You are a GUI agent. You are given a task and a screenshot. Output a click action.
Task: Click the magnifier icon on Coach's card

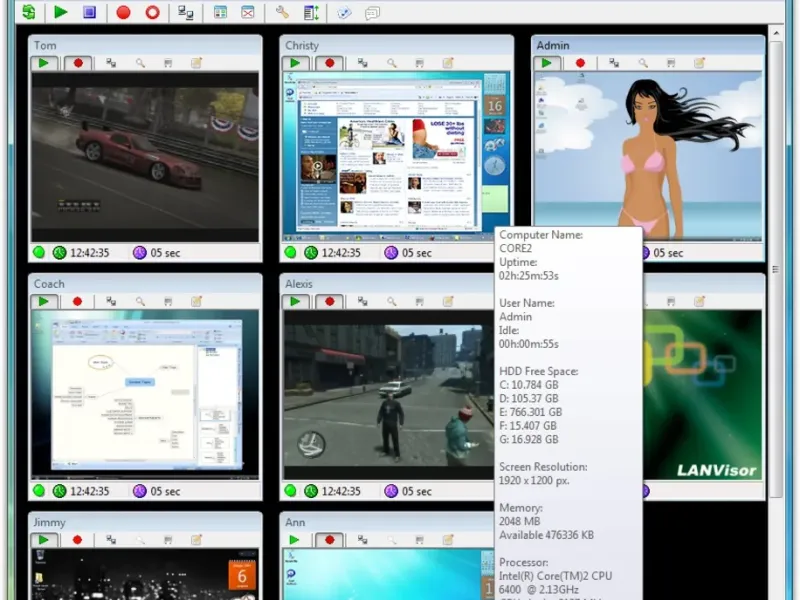click(x=140, y=301)
